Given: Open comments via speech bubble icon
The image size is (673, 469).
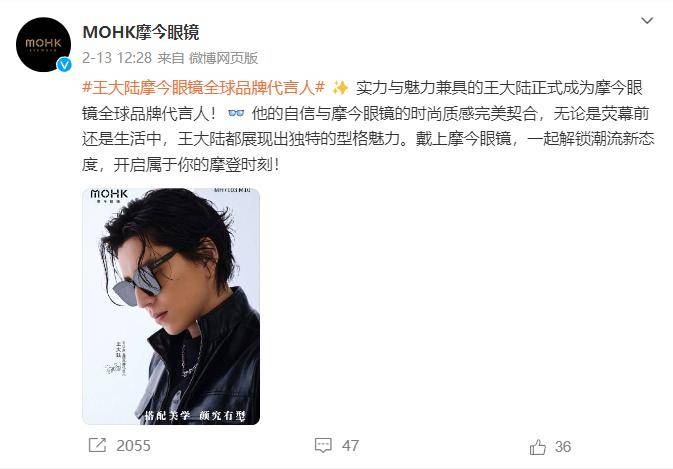Looking at the screenshot, I should point(323,445).
